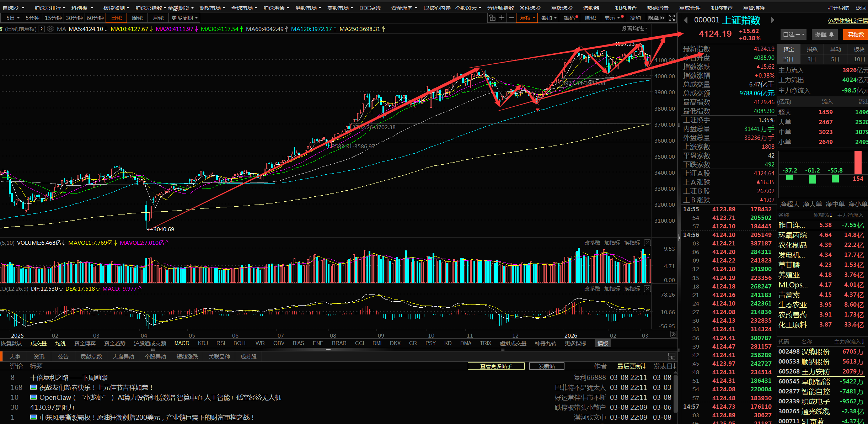Toggle the 筹码 chip distribution view

[570, 18]
